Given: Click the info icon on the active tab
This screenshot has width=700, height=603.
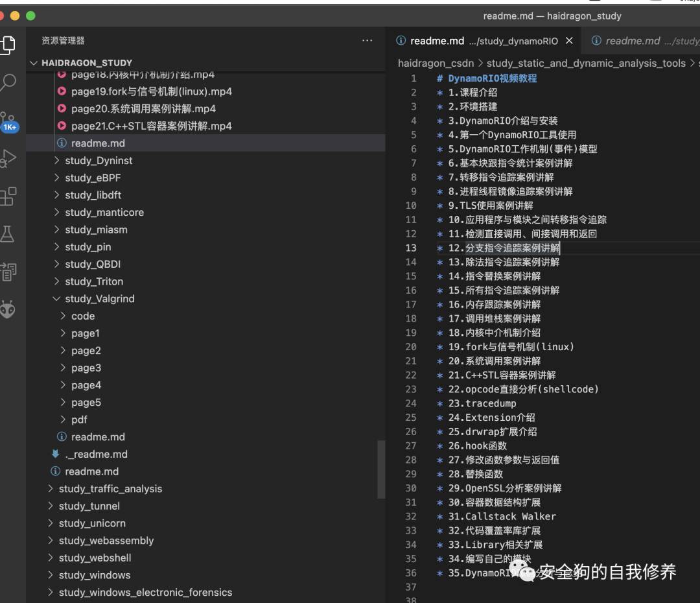Looking at the screenshot, I should [x=401, y=41].
